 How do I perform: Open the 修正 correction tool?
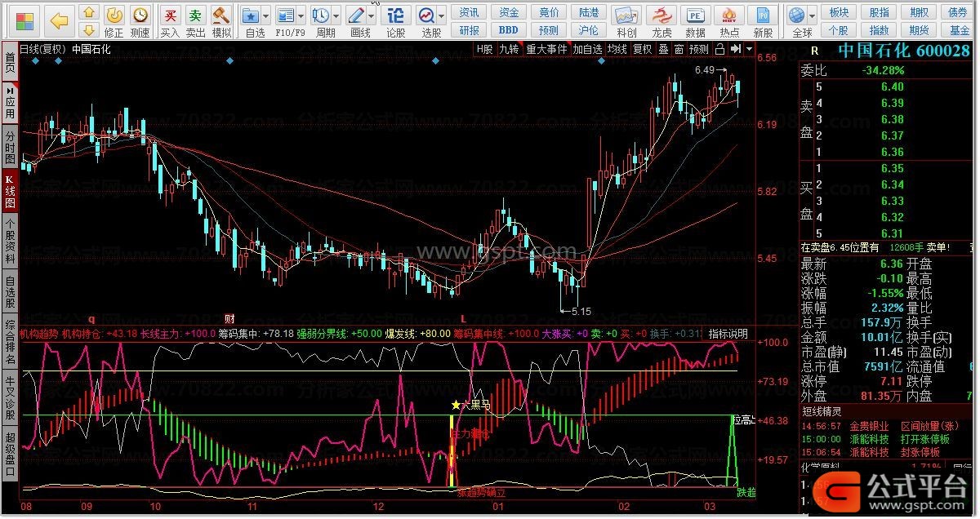click(114, 21)
